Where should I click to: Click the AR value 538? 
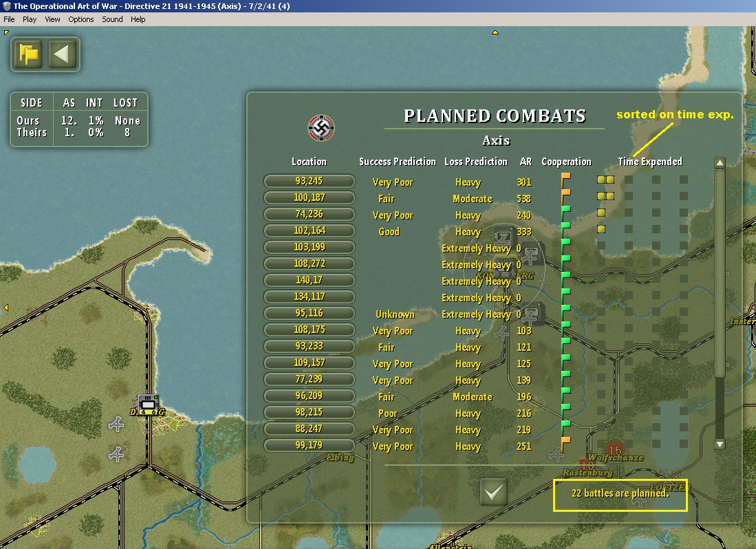[523, 199]
